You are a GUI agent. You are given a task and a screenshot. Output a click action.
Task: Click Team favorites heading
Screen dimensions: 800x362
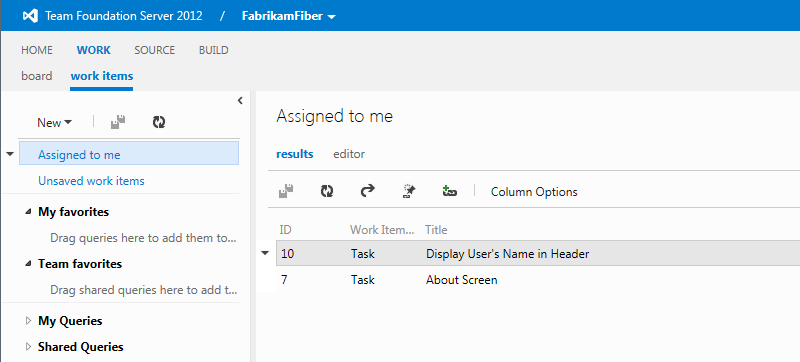(80, 264)
